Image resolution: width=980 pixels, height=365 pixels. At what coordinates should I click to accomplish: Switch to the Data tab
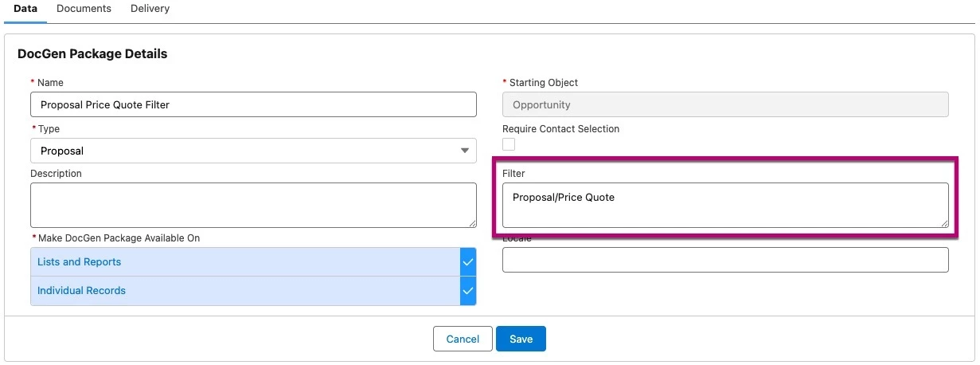tap(25, 9)
